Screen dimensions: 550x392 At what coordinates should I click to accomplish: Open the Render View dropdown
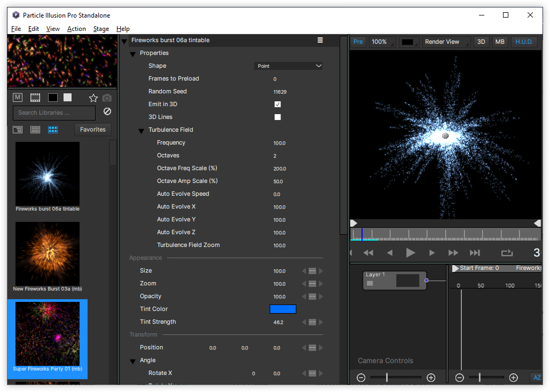tap(446, 42)
